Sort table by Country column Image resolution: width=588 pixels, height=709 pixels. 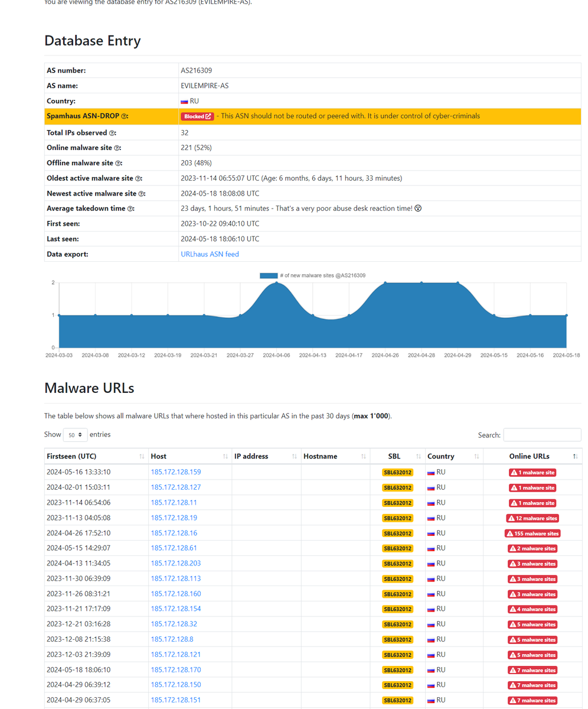454,456
